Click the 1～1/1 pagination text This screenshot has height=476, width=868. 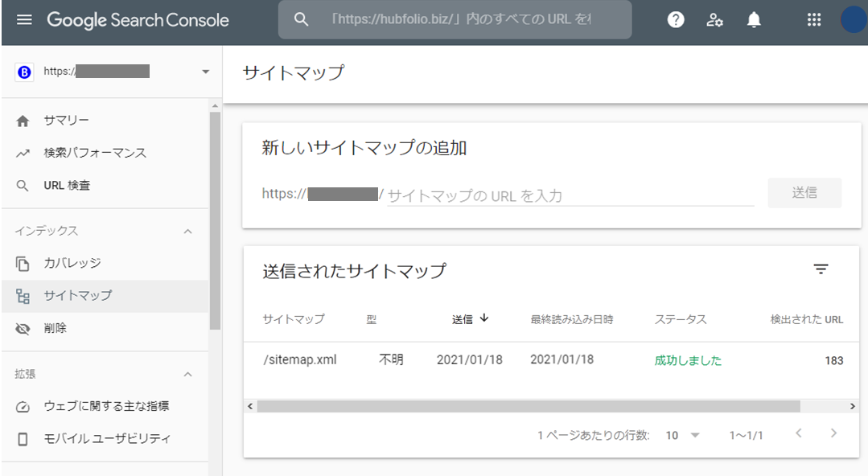pos(747,436)
